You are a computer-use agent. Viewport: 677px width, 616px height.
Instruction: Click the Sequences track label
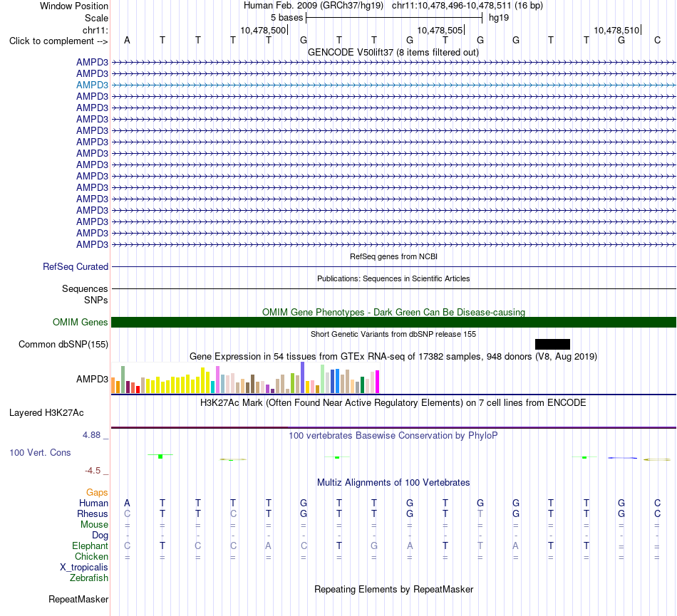[x=85, y=288]
